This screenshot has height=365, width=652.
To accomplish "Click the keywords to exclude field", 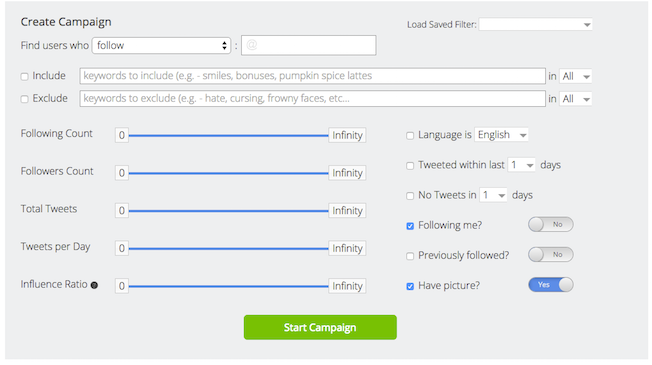I will coord(312,99).
